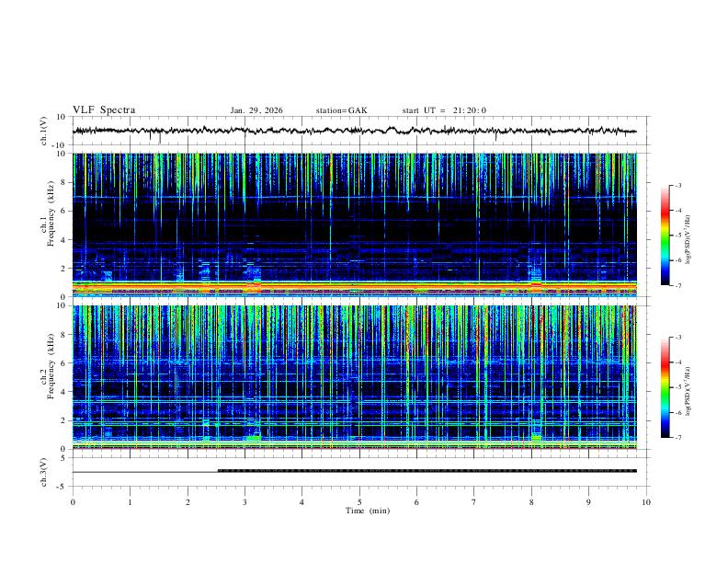The width and height of the screenshot is (728, 563).
Task: Click the 'ch.3(V)' axis label
Action: [44, 472]
